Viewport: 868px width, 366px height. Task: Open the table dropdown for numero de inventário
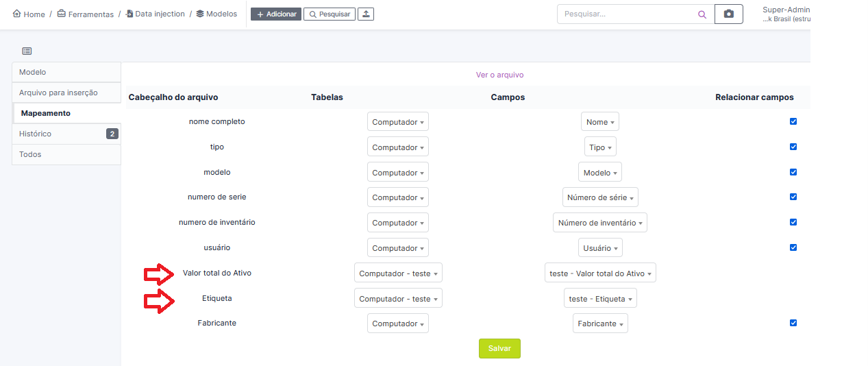click(x=398, y=223)
